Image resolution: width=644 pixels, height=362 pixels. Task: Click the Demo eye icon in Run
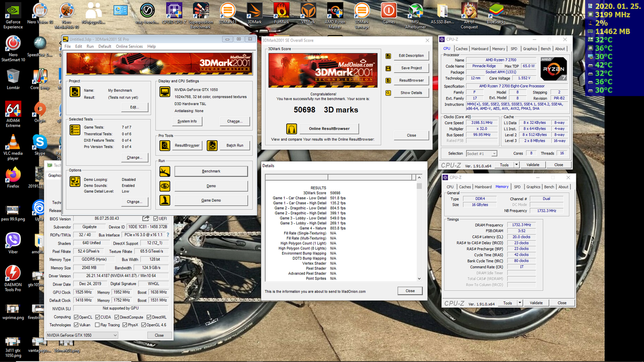click(165, 186)
